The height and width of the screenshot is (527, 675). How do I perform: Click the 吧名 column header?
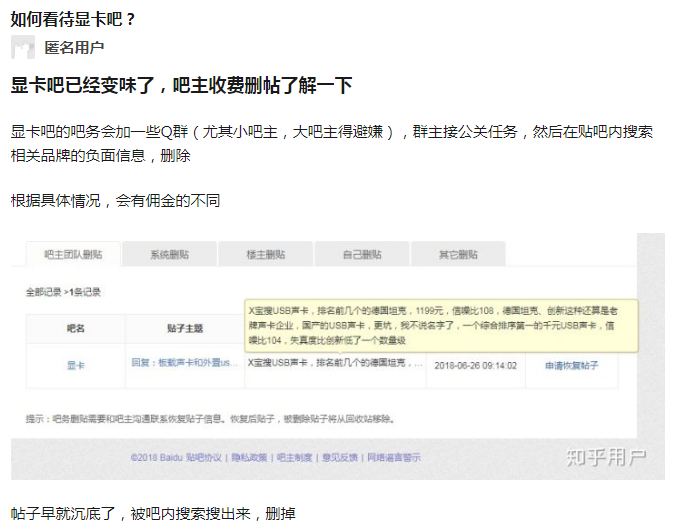tap(76, 329)
